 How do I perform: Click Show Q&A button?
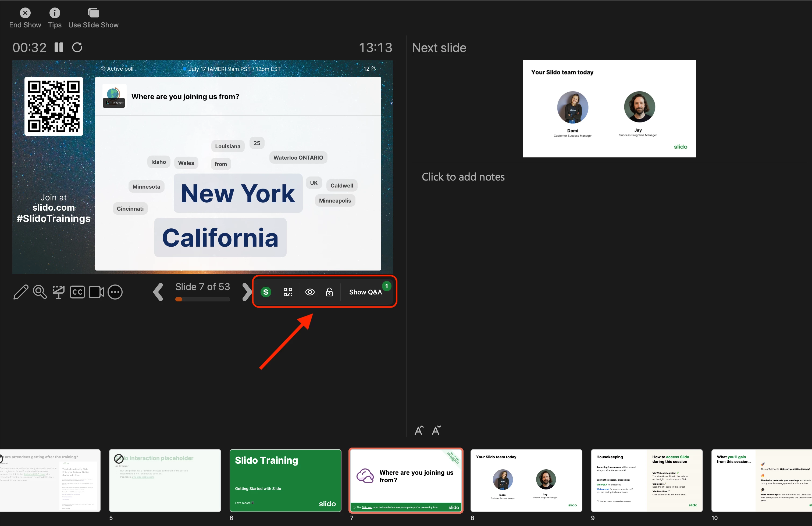pyautogui.click(x=365, y=292)
